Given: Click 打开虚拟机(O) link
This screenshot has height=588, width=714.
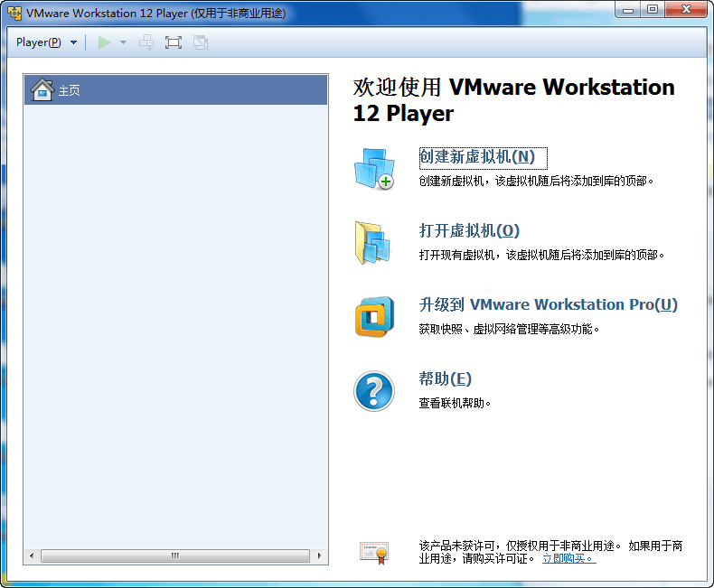Looking at the screenshot, I should tap(469, 230).
